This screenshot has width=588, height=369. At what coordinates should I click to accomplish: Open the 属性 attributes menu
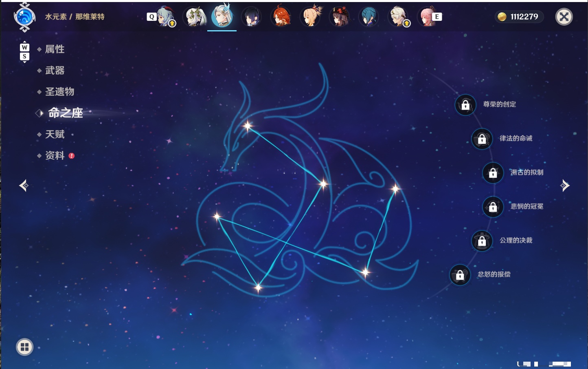coord(55,49)
